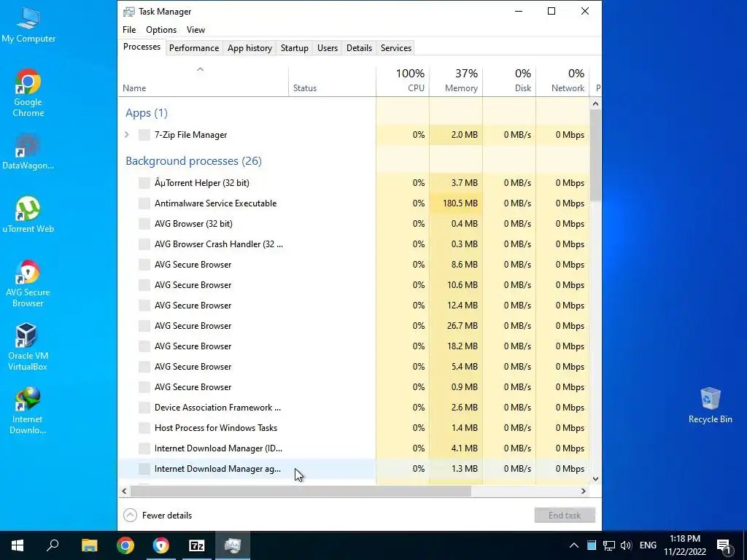Switch to the Performance tab

point(194,48)
